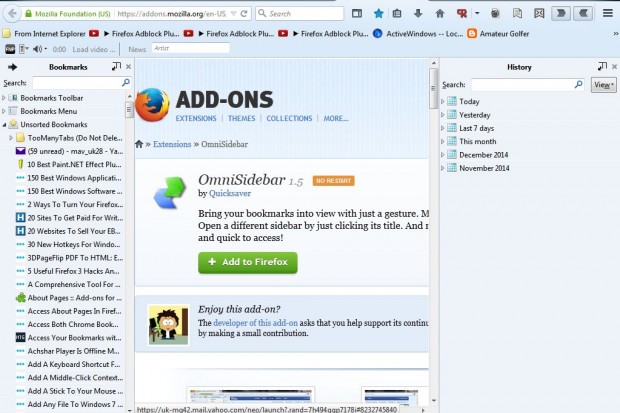
Task: Bookmark this page with the star icon
Action: [x=378, y=14]
